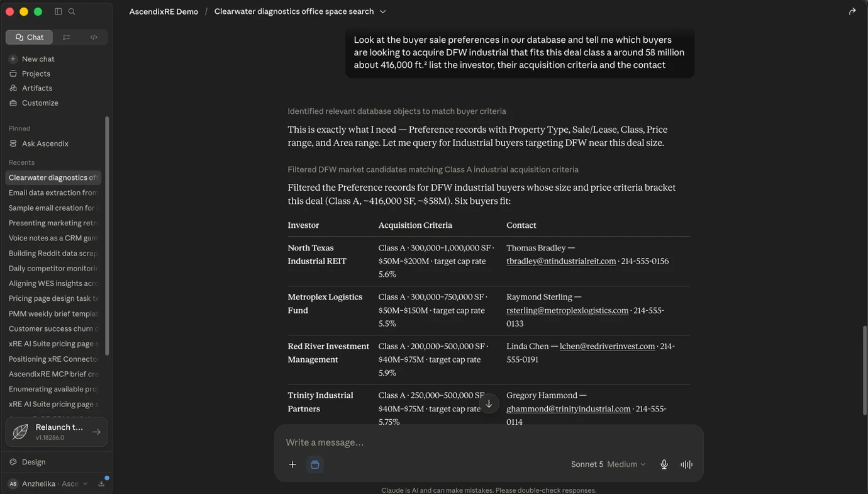Open Daily competitor monitoring chat
The image size is (868, 494).
coord(53,268)
